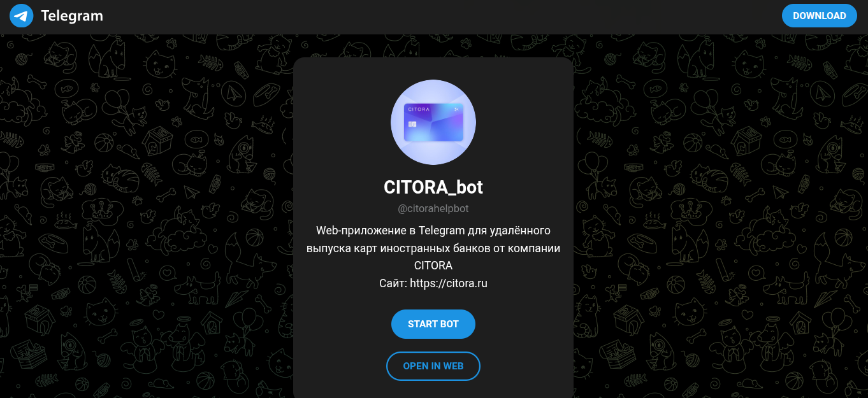Click the chip on the avatar's bank card

click(x=412, y=124)
